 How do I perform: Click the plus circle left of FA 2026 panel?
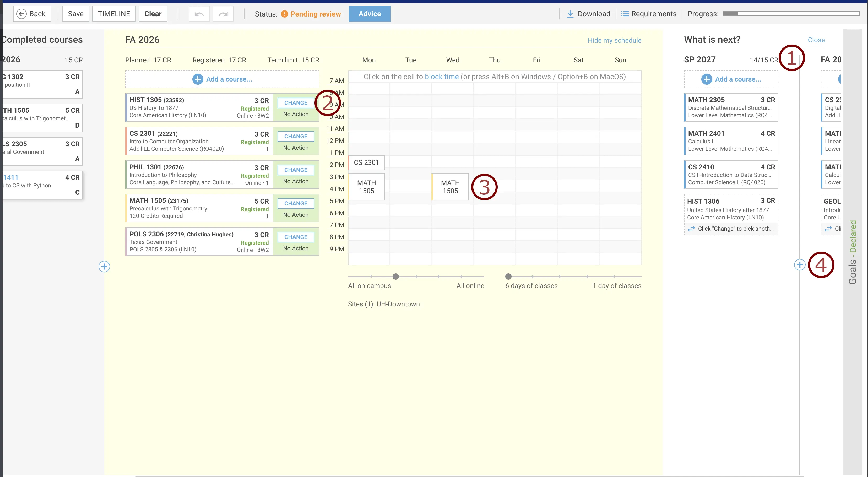point(104,267)
